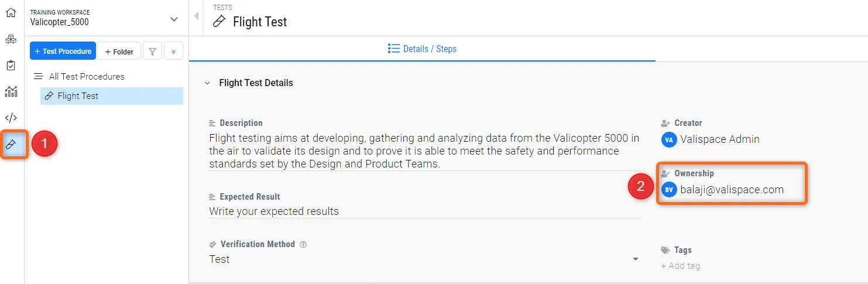Click the filter funnel icon
The width and height of the screenshot is (868, 284).
pos(152,52)
